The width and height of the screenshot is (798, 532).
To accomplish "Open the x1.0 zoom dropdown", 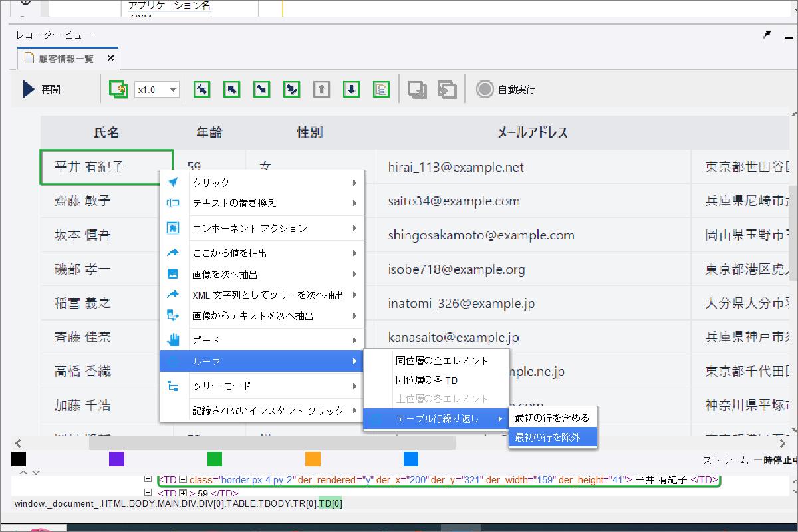I will click(157, 90).
